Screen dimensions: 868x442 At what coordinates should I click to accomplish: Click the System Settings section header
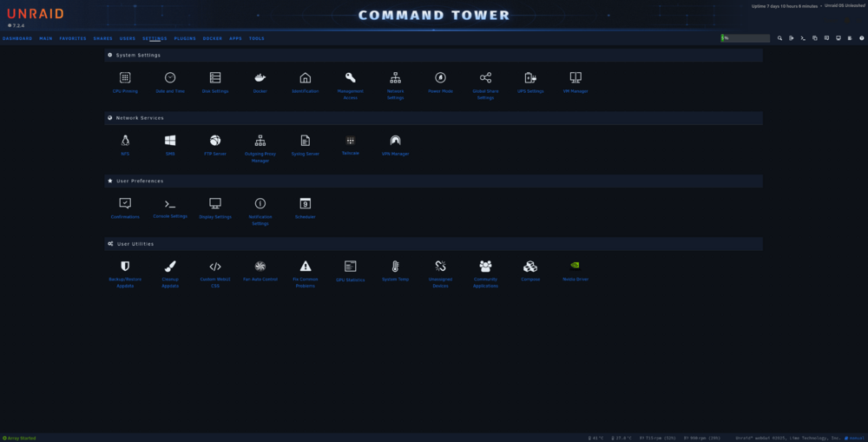[x=433, y=56]
